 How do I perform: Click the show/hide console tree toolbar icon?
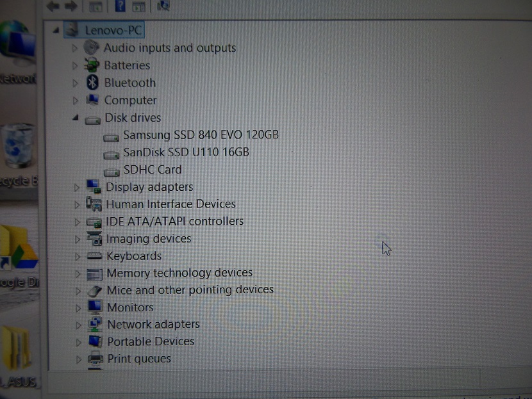click(x=96, y=6)
